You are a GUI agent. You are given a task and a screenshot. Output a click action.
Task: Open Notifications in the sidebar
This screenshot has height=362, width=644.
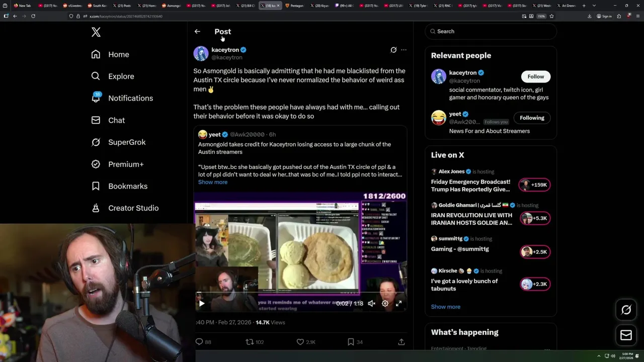coord(122,98)
